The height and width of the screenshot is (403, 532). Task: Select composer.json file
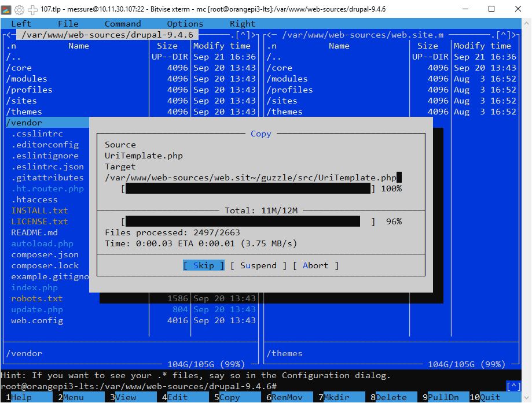point(45,254)
